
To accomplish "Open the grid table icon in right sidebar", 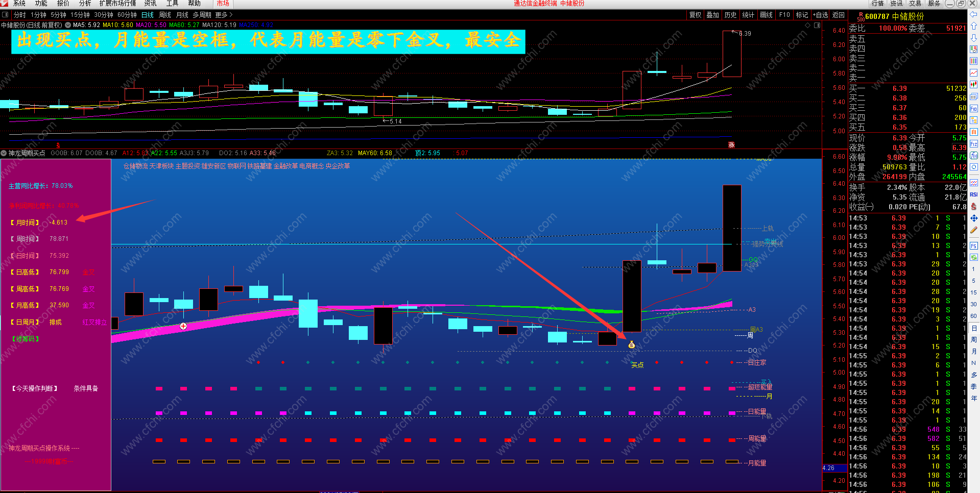I will pyautogui.click(x=974, y=61).
